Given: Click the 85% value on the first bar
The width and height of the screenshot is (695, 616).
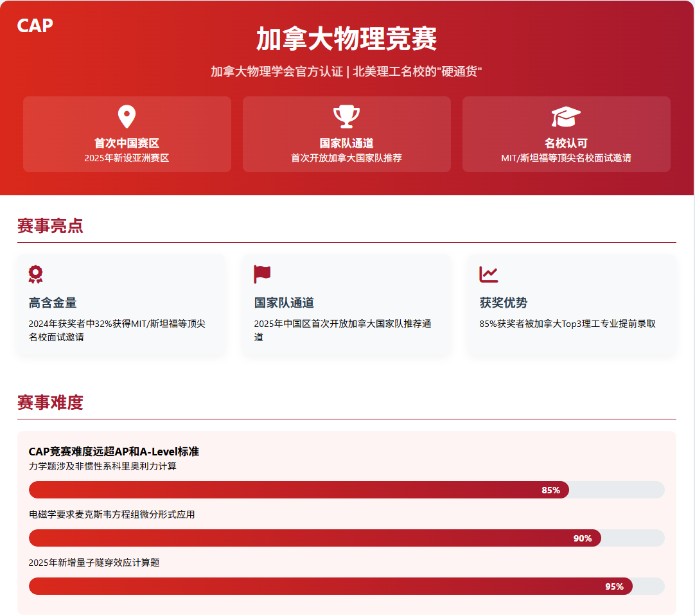Looking at the screenshot, I should point(551,490).
